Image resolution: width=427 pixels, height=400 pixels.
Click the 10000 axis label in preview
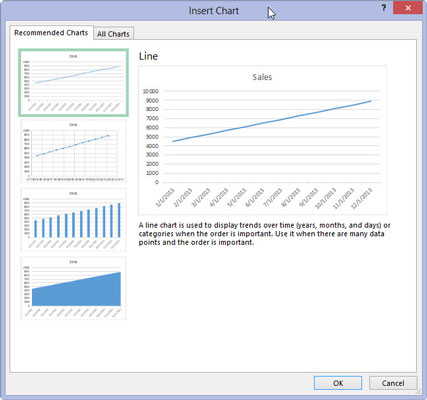coord(151,91)
